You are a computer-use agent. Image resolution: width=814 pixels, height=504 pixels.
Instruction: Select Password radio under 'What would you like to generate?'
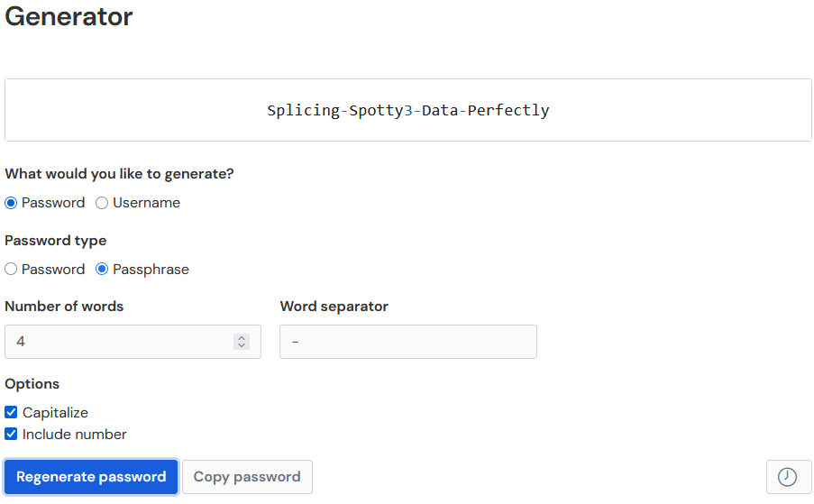[x=12, y=203]
